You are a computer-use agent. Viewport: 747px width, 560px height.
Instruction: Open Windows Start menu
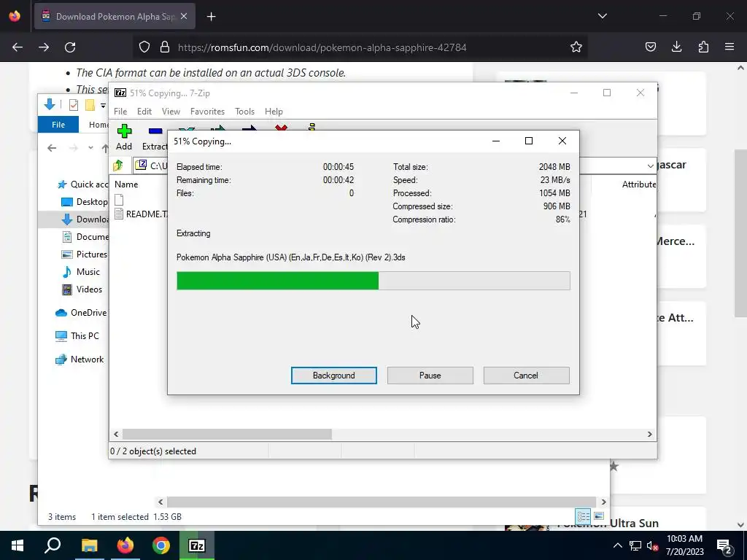pyautogui.click(x=18, y=545)
